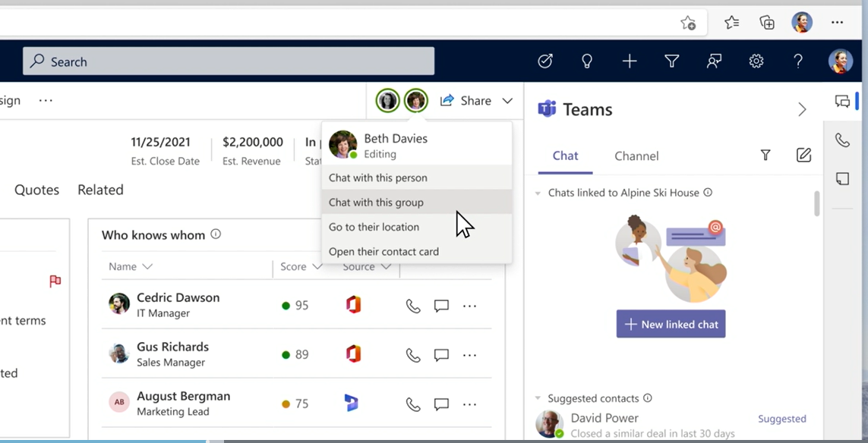Open command bar overflow ellipsis
The height and width of the screenshot is (443, 868).
[46, 101]
